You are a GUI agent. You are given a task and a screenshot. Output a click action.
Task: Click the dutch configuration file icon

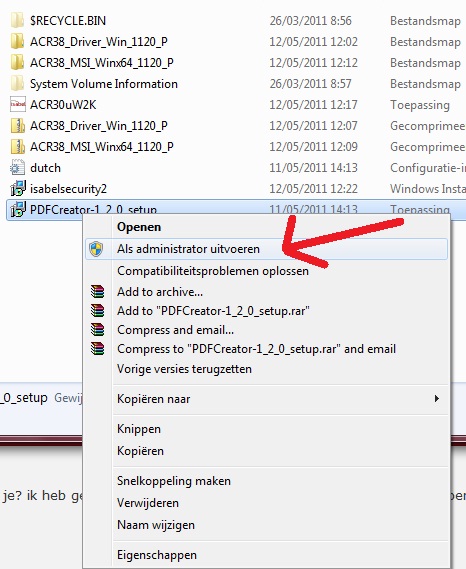[17, 168]
